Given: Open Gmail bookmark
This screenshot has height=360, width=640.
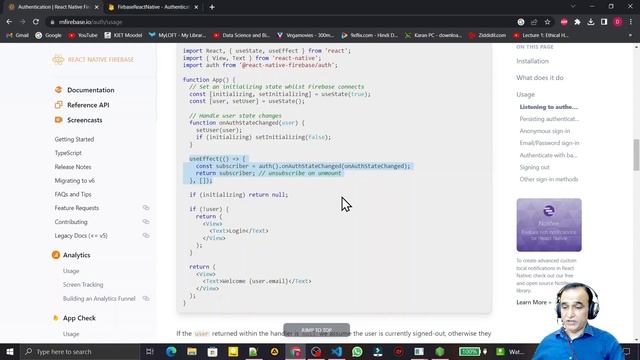Looking at the screenshot, I should tap(18, 35).
